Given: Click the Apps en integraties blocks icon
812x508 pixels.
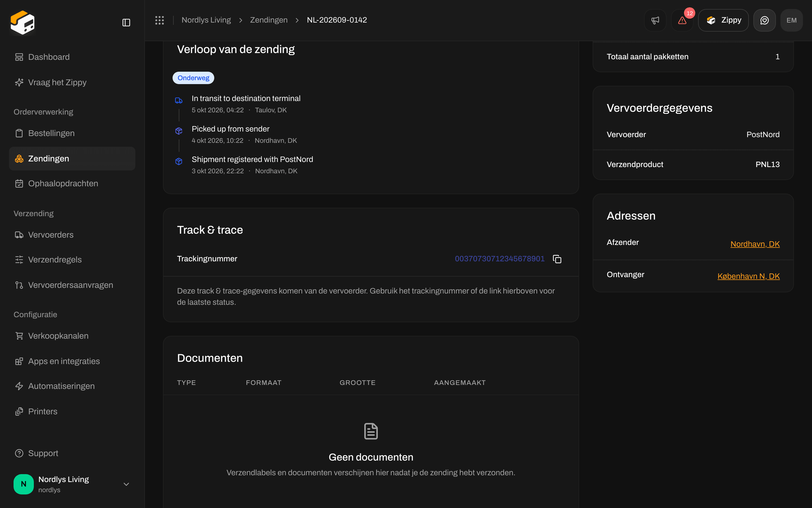Looking at the screenshot, I should (x=19, y=361).
